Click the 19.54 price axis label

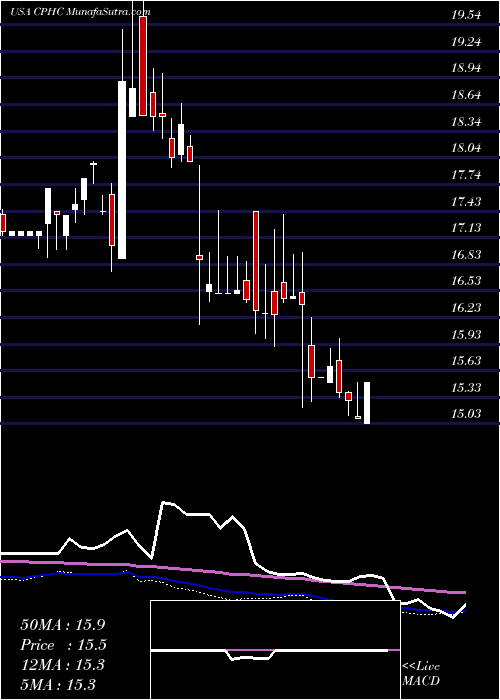pos(466,15)
